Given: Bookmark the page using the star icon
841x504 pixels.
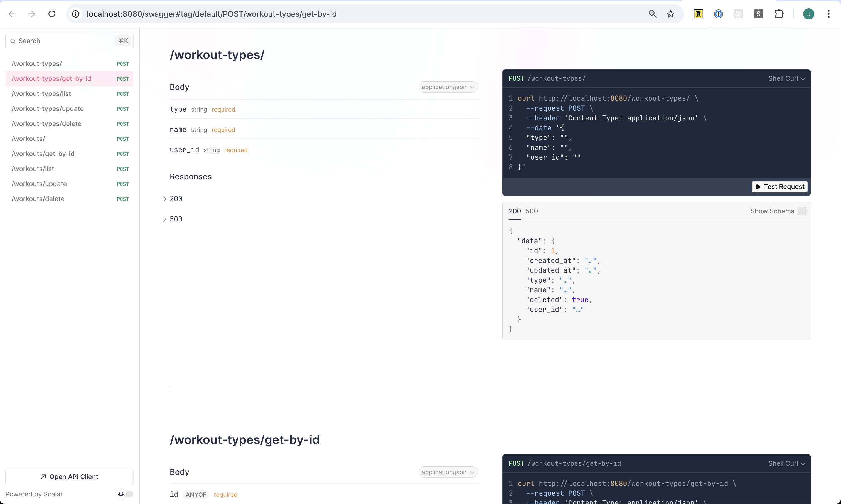Looking at the screenshot, I should (x=670, y=14).
